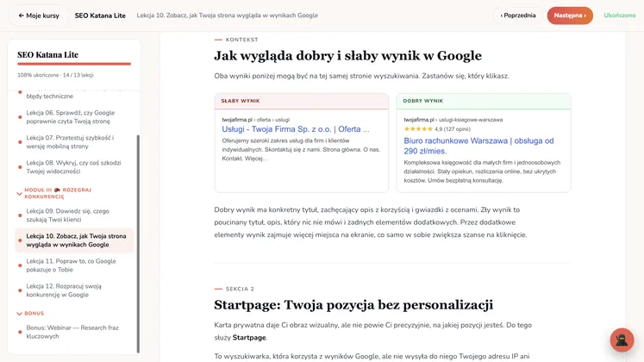Click the KONTEKST section label
This screenshot has width=644, height=362.
coord(241,40)
